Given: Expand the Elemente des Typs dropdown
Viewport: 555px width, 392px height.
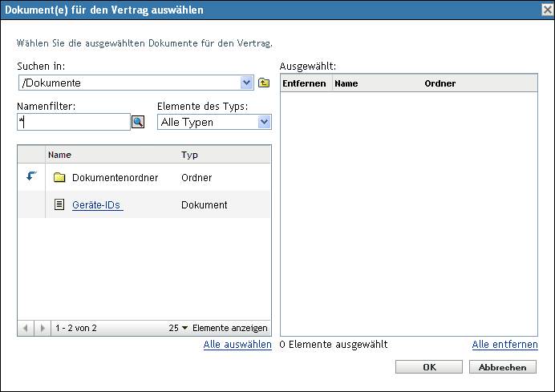Looking at the screenshot, I should tap(264, 122).
